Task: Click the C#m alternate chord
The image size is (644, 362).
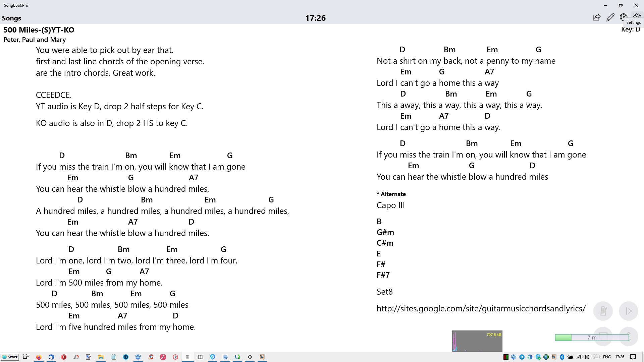Action: click(385, 243)
